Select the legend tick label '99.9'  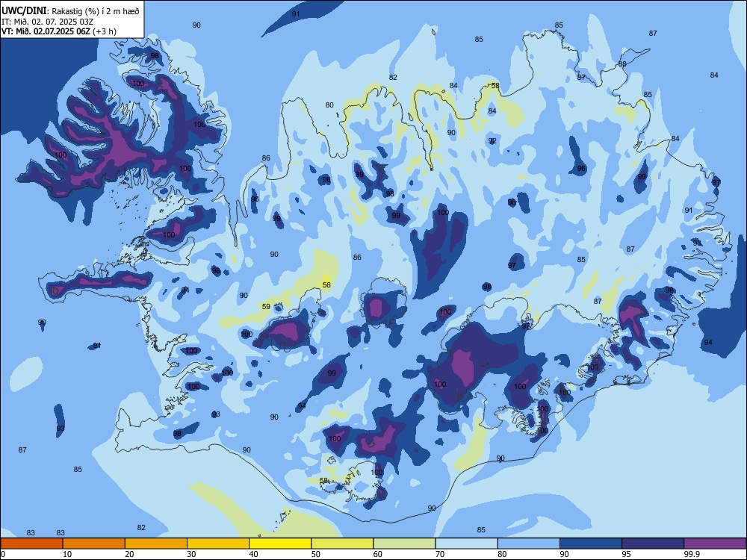[691, 554]
